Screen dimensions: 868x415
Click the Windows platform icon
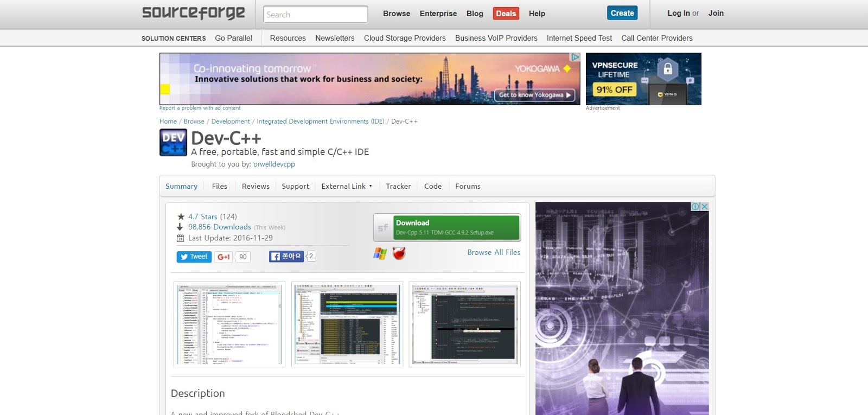pyautogui.click(x=380, y=253)
